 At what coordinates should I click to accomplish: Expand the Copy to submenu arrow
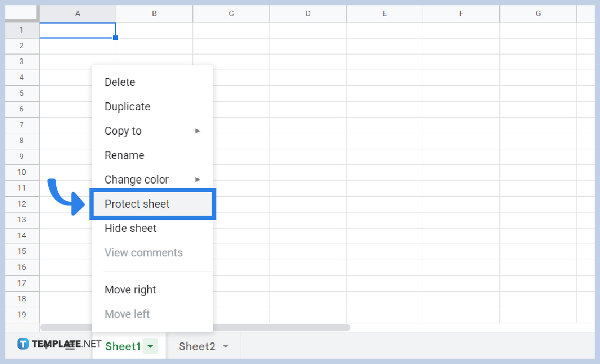(197, 131)
